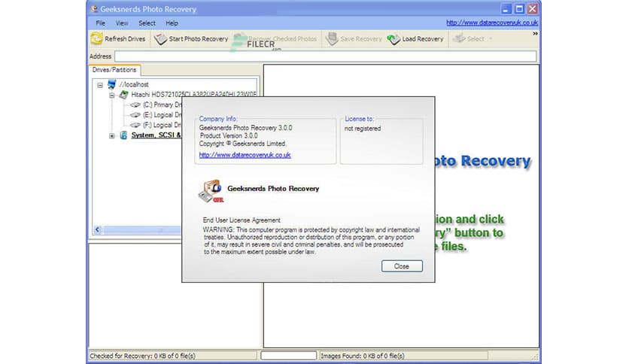Click the (E:) Logical drive icon

(x=135, y=115)
